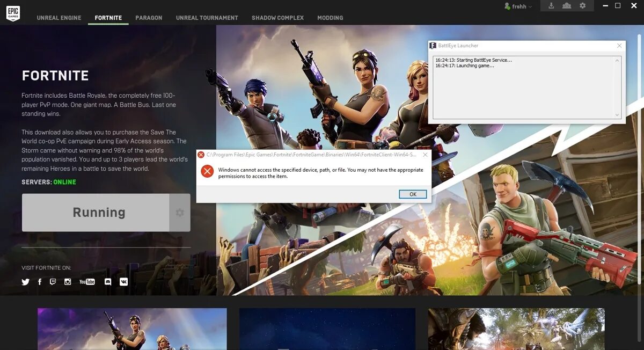The width and height of the screenshot is (644, 350).
Task: Click the "Windows cannot access" error message
Action: pyautogui.click(x=320, y=173)
